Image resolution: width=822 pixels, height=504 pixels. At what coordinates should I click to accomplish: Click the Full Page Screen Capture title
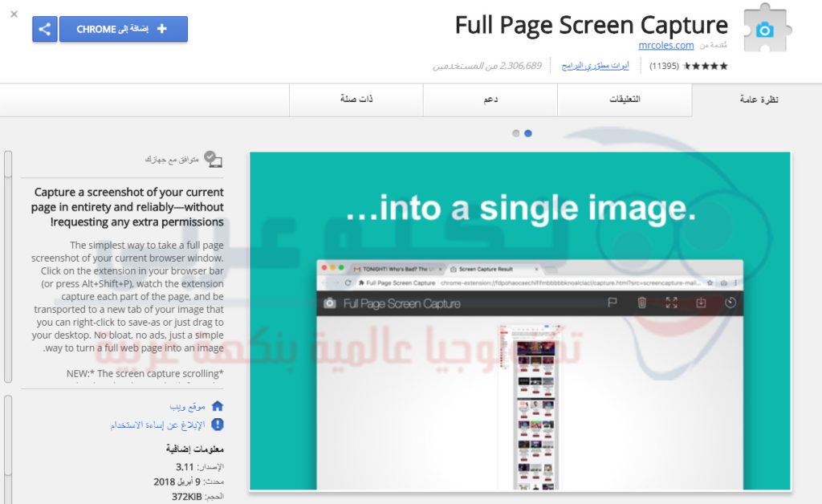click(592, 25)
